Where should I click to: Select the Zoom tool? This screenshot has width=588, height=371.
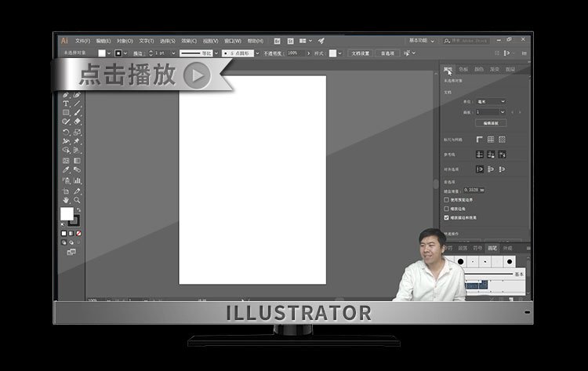(x=78, y=200)
